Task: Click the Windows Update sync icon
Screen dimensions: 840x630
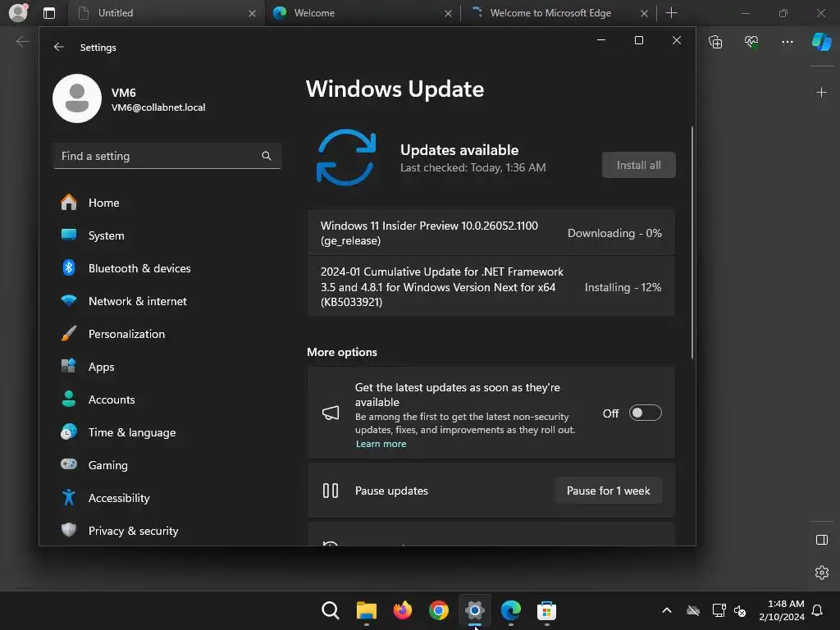Action: pos(346,157)
